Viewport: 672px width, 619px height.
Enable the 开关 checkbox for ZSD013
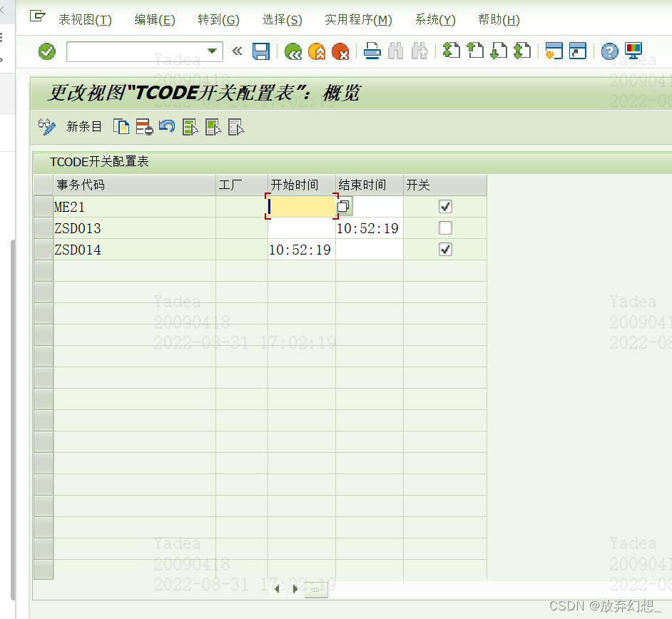pyautogui.click(x=444, y=227)
